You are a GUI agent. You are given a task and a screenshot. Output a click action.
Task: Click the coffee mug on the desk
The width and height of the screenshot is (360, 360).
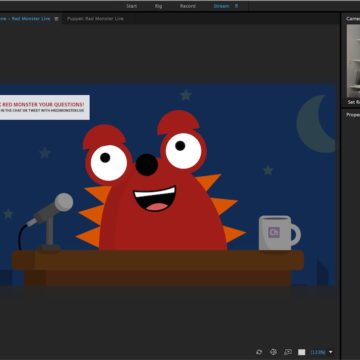[279, 233]
